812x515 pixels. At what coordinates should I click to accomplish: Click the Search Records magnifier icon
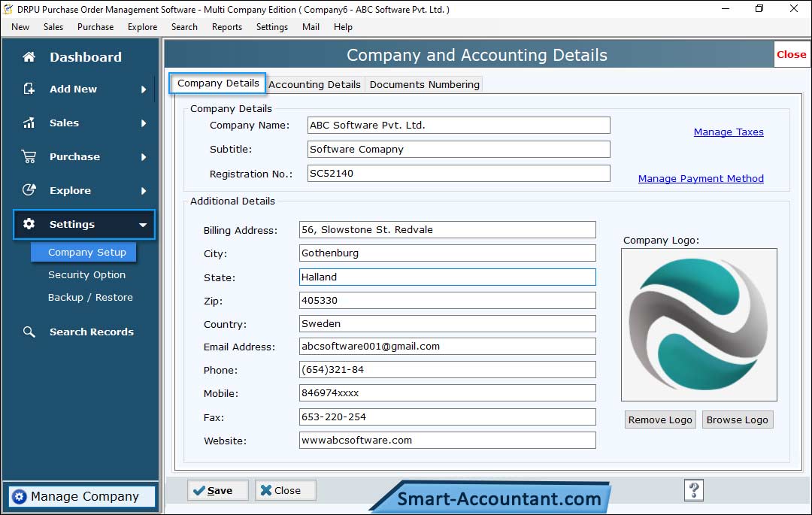29,332
